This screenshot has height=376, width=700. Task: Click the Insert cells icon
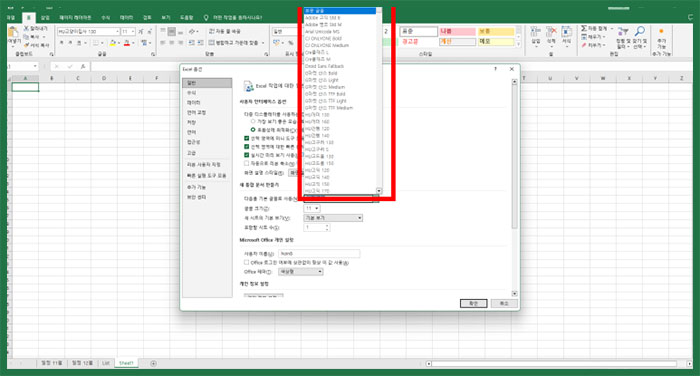[x=535, y=32]
